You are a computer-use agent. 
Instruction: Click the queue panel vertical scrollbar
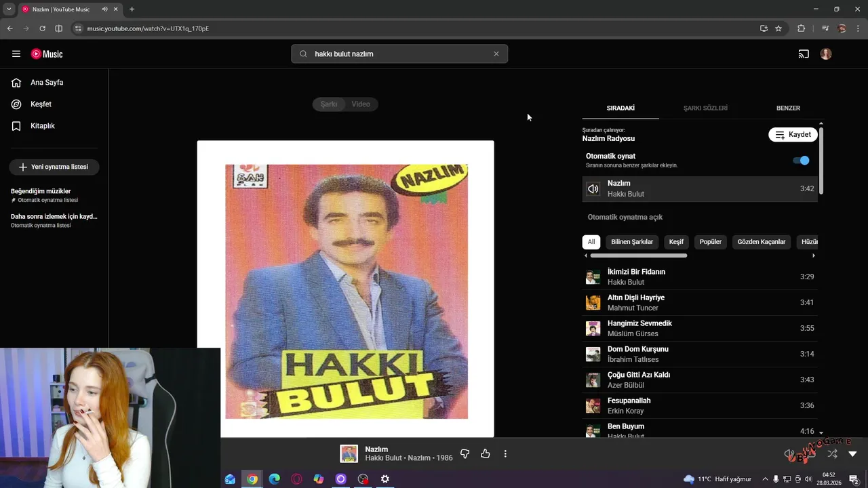pyautogui.click(x=821, y=160)
